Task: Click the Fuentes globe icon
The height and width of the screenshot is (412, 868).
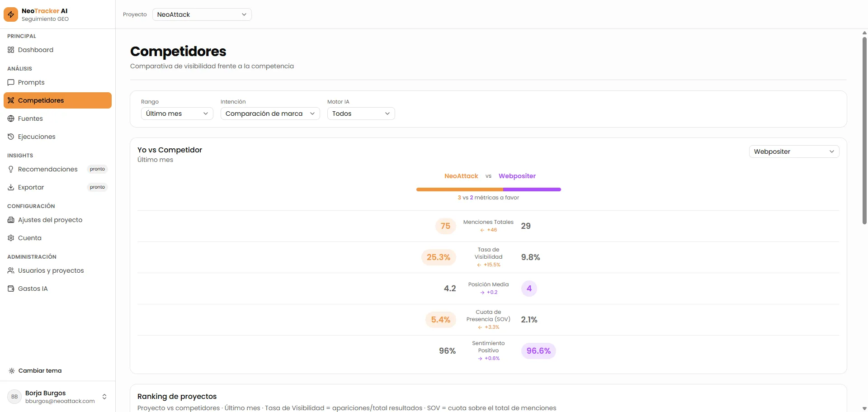Action: click(x=11, y=118)
